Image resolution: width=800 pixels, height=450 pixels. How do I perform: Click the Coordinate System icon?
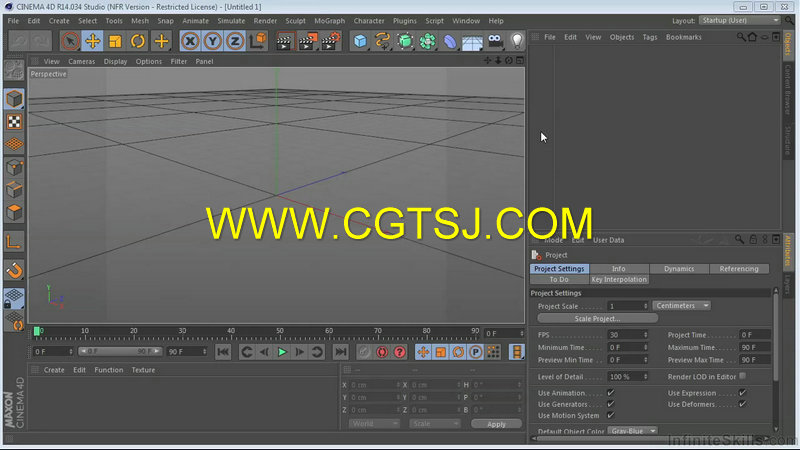point(258,41)
